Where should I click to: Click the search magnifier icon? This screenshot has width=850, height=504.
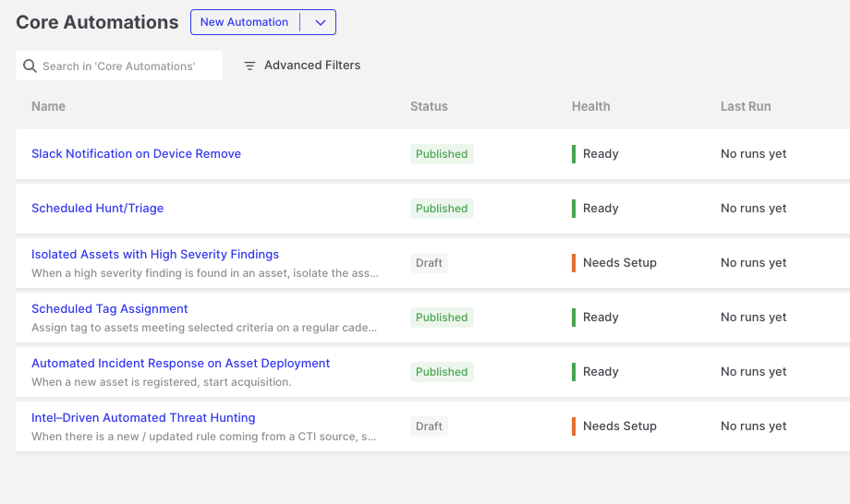click(x=30, y=66)
